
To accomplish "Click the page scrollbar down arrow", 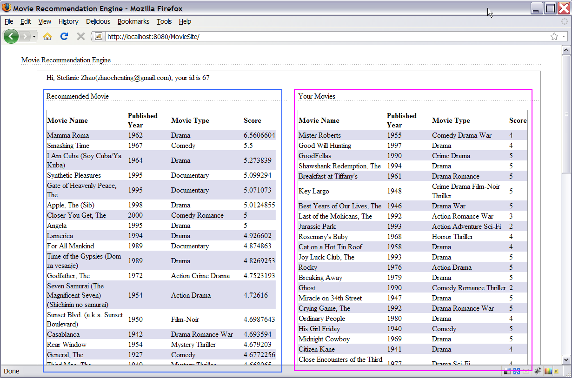I will tap(566, 359).
